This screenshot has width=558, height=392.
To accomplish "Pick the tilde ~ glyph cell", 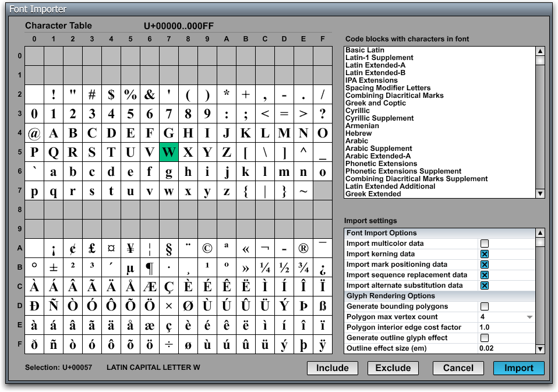I will (x=303, y=190).
